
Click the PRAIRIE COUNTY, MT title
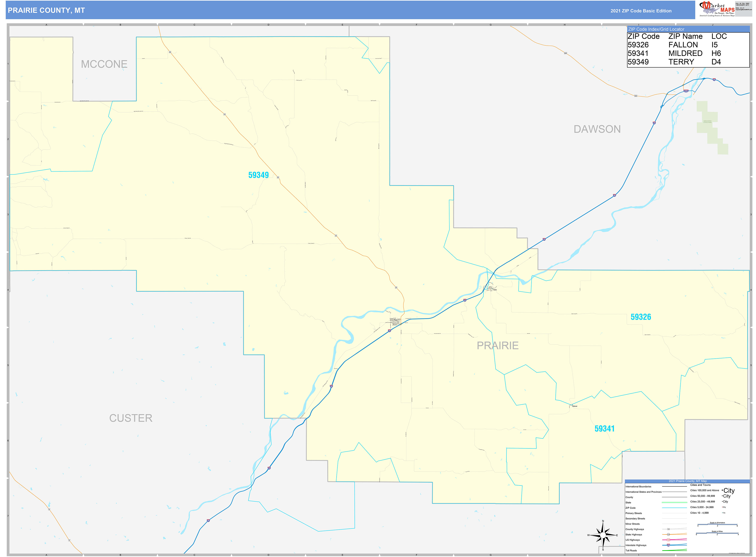(x=46, y=10)
